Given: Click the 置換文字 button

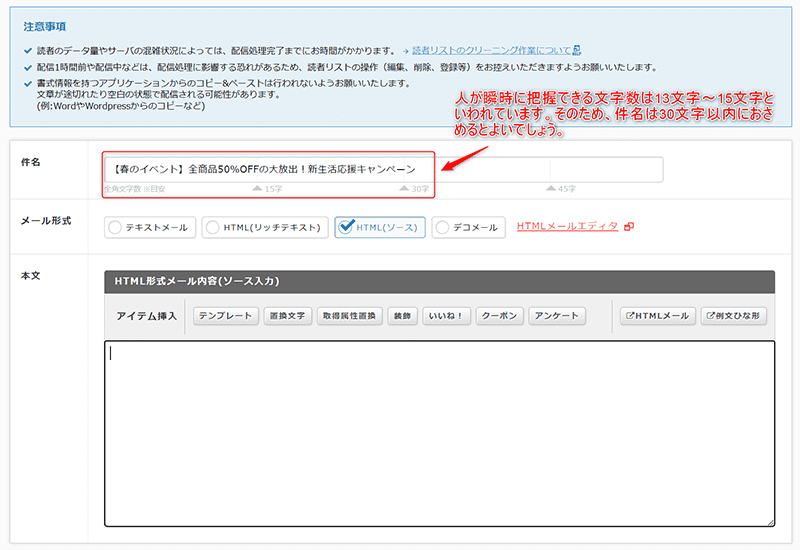Looking at the screenshot, I should tap(287, 316).
